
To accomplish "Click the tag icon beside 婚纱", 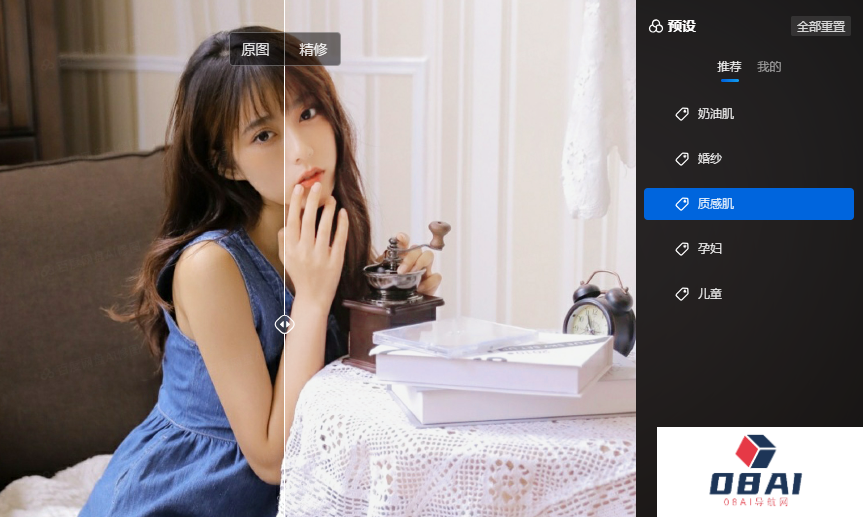I will click(x=682, y=159).
